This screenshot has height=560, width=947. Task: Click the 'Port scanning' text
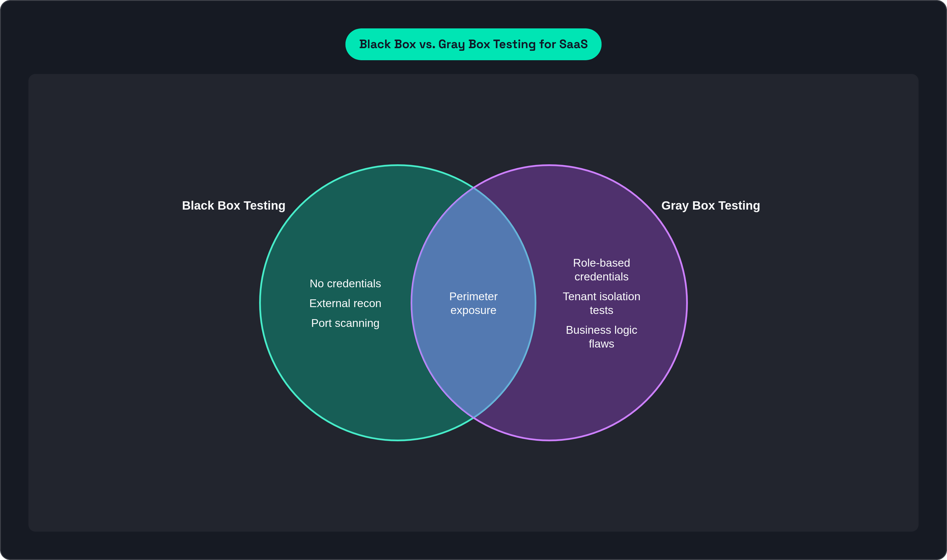tap(345, 323)
